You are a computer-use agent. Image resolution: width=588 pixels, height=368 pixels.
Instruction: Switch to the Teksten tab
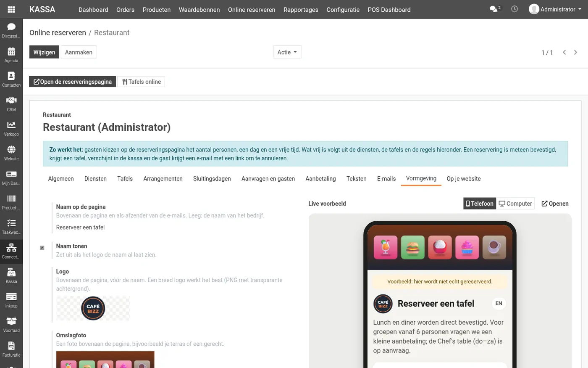tap(357, 179)
